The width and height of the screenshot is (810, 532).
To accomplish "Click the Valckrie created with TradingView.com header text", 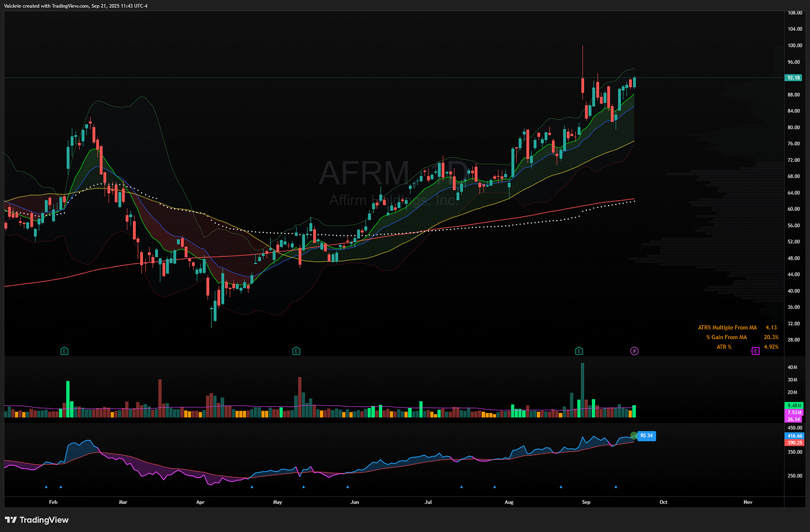I will point(76,6).
